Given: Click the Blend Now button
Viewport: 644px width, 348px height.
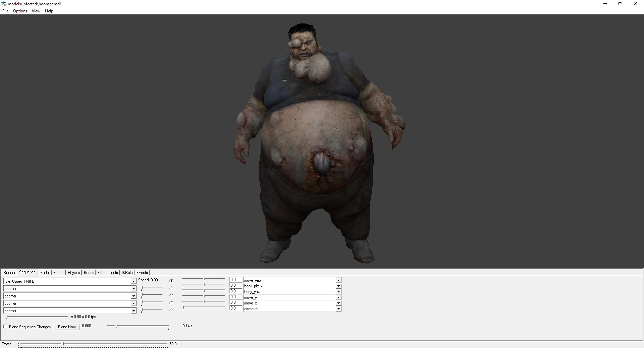Looking at the screenshot, I should [x=67, y=327].
